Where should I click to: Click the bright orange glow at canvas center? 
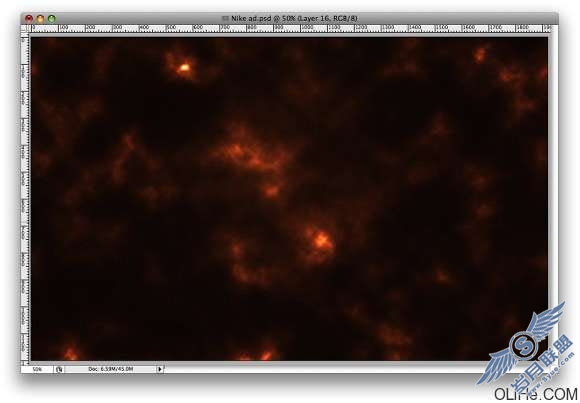pos(320,240)
